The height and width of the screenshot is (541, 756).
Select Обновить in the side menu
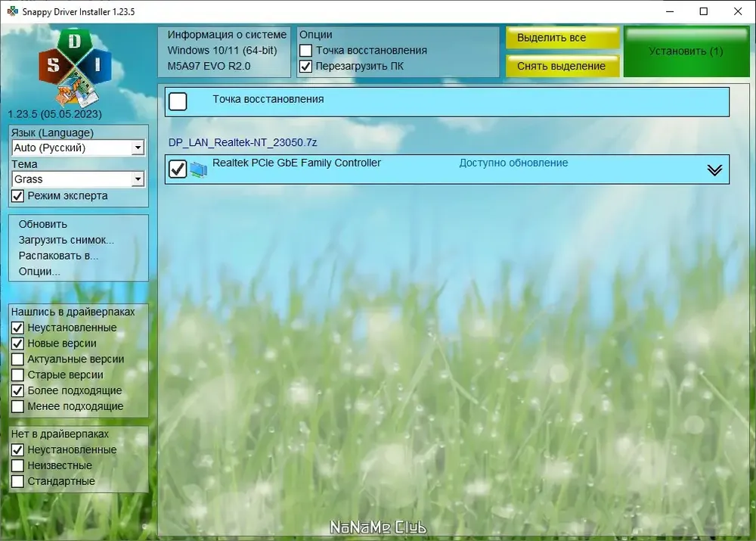click(43, 224)
